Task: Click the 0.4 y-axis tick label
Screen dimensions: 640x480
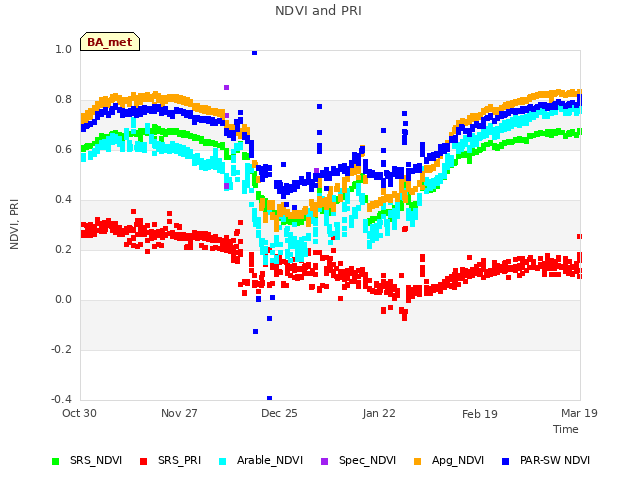Action: (63, 200)
